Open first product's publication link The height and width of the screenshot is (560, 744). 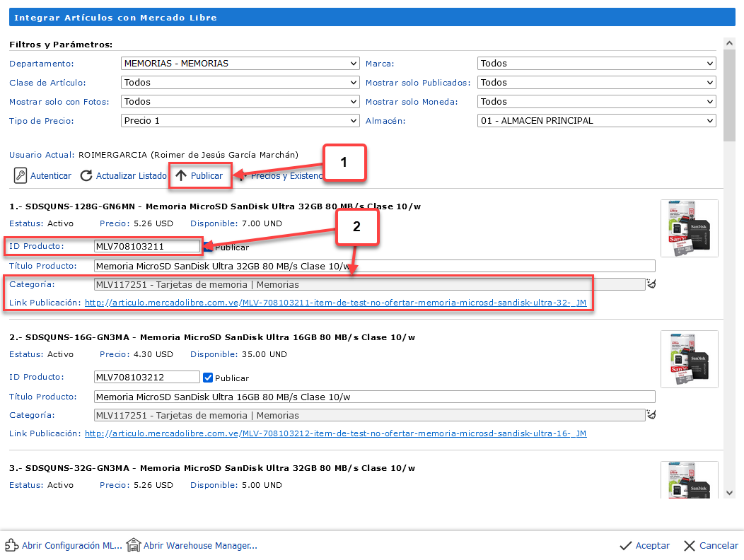coord(335,303)
